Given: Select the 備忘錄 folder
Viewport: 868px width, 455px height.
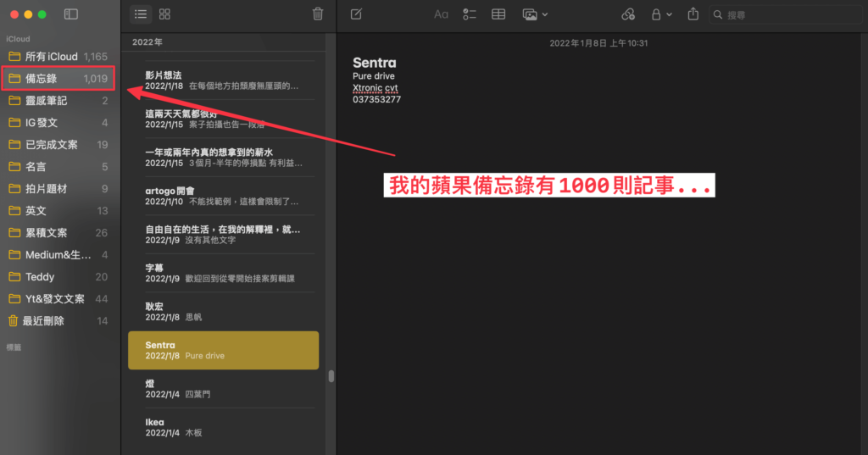Looking at the screenshot, I should [58, 78].
